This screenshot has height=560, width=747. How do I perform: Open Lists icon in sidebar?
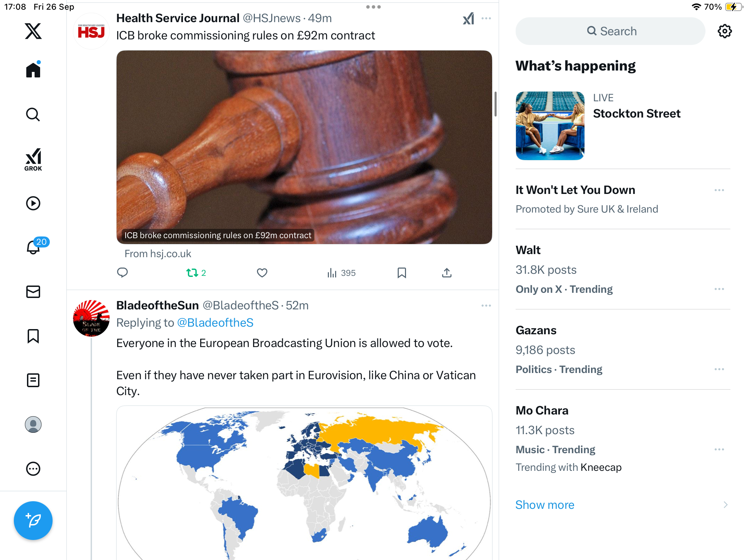(33, 380)
